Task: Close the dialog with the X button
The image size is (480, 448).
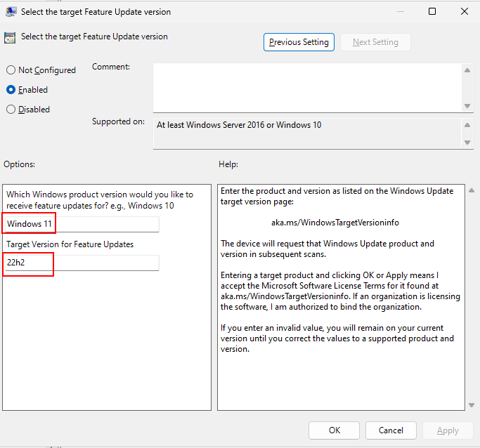Action: point(465,11)
